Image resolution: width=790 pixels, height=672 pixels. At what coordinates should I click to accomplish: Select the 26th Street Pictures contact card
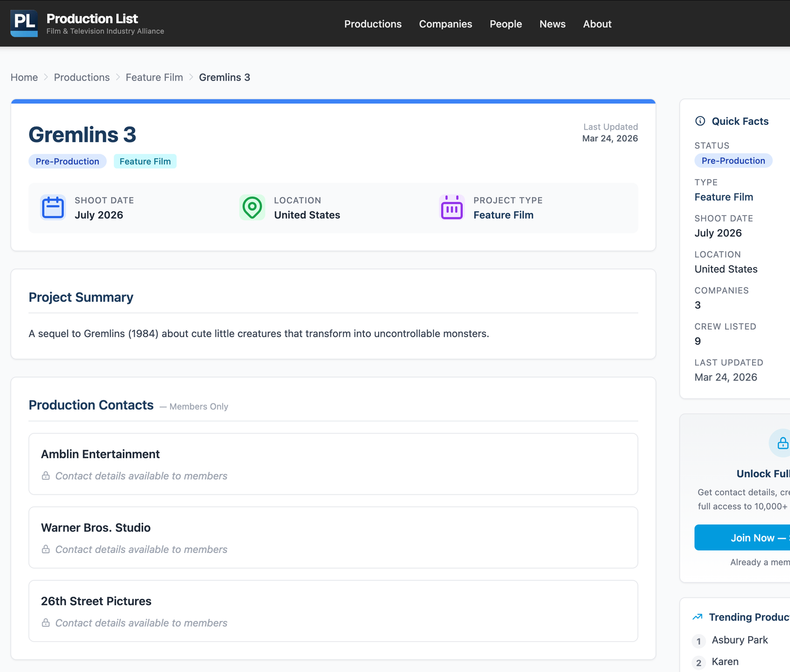click(333, 611)
